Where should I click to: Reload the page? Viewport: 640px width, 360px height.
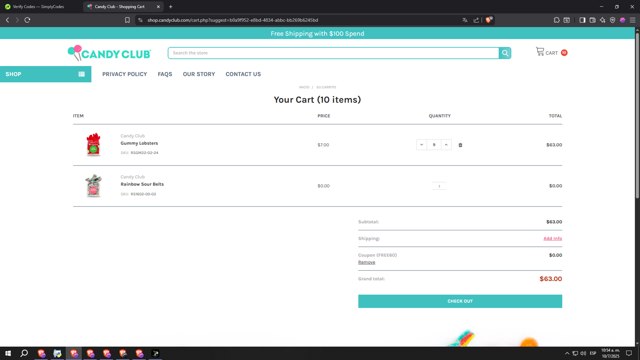(x=27, y=20)
